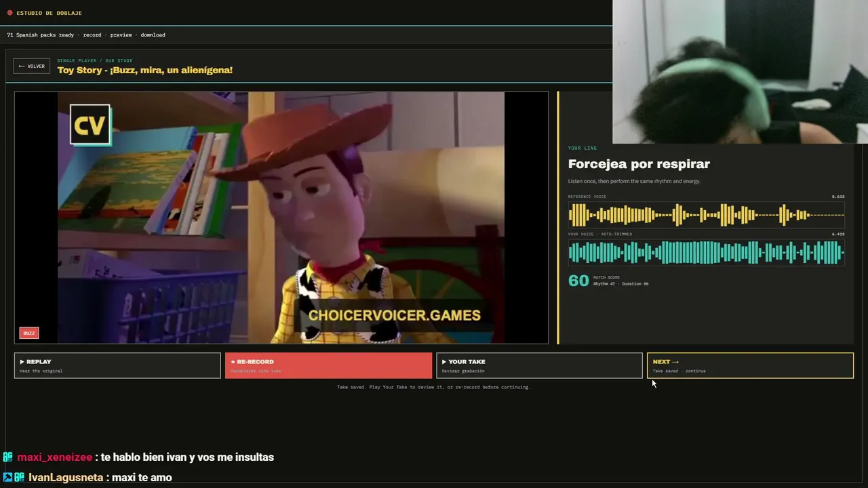Click the 'Rhythm 47 · Duration 86' score details
This screenshot has height=488, width=868.
point(620,284)
